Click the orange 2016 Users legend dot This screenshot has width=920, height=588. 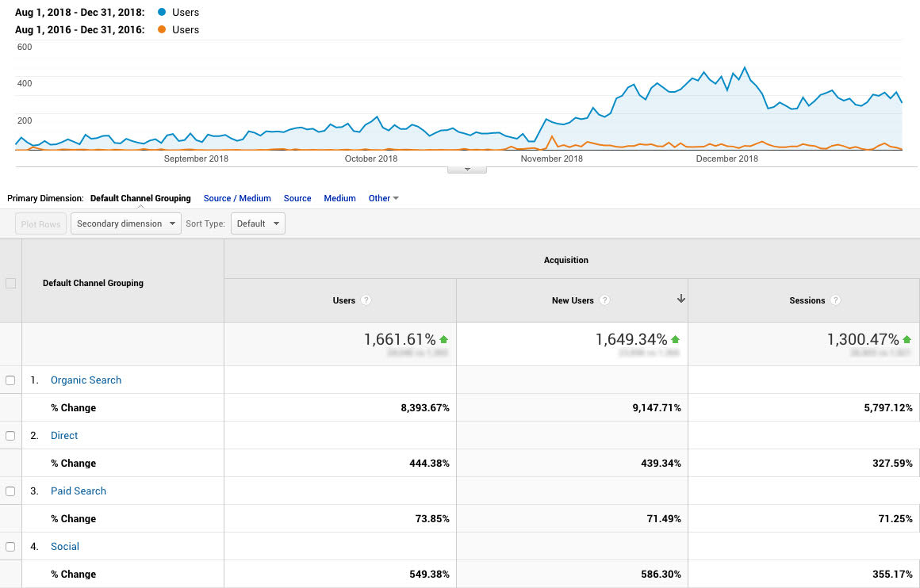[x=162, y=30]
